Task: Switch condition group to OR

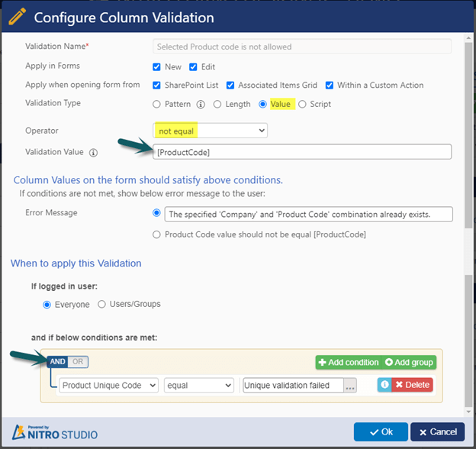Action: (78, 362)
